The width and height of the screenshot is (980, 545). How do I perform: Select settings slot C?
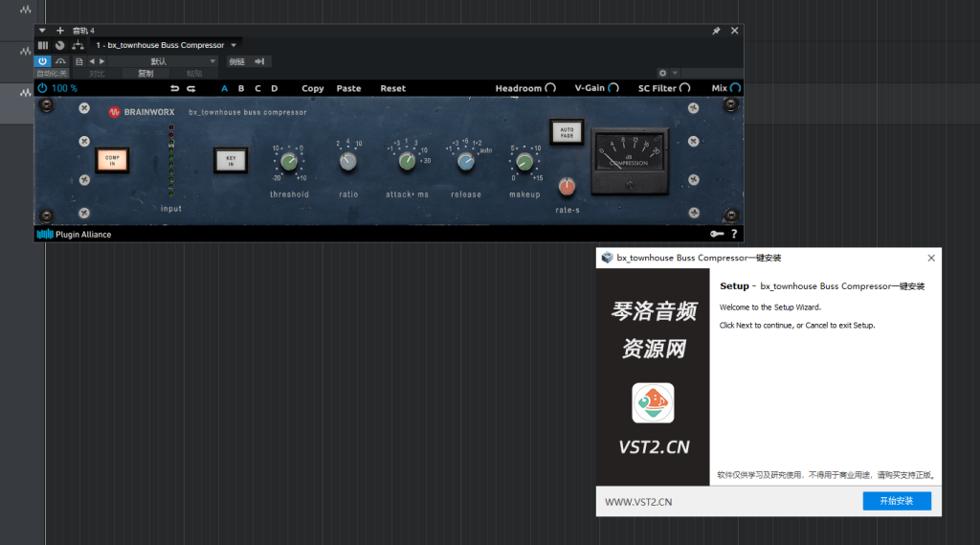(257, 88)
